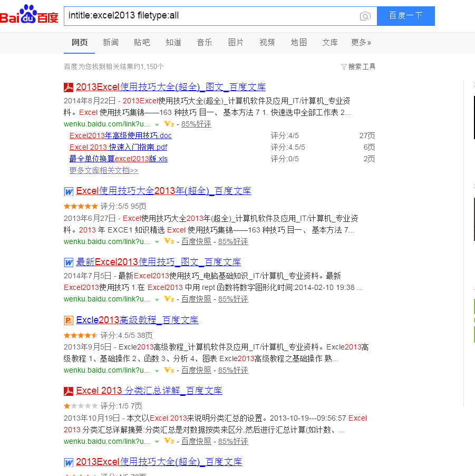This screenshot has height=476, width=475.
Task: Select the 网页 tab
Action: pyautogui.click(x=80, y=43)
